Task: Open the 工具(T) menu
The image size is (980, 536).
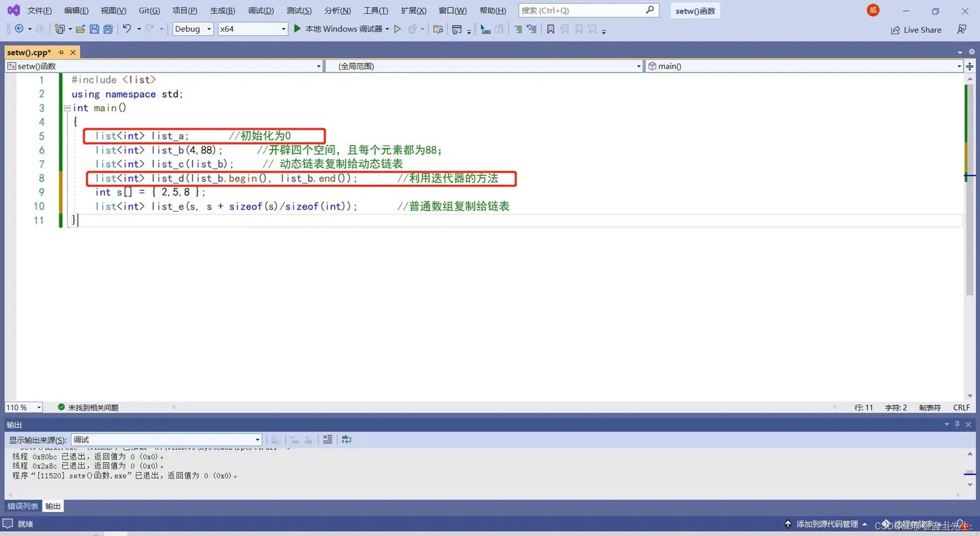Action: (x=376, y=11)
